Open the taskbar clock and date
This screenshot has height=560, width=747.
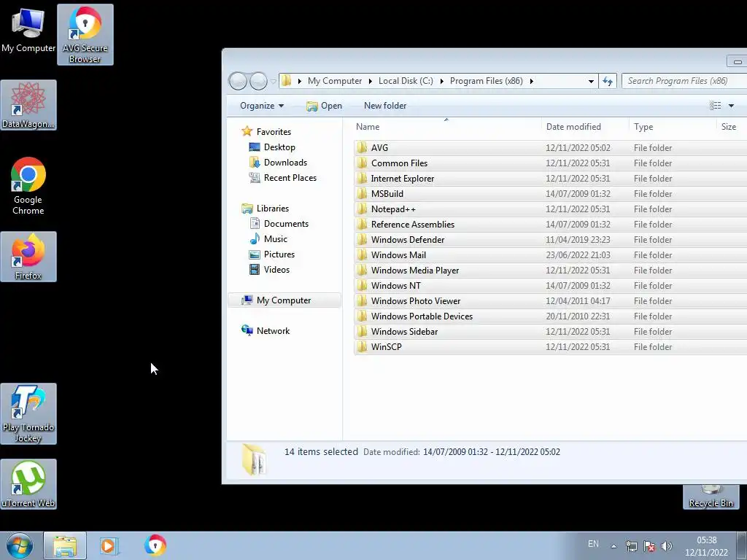(706, 546)
